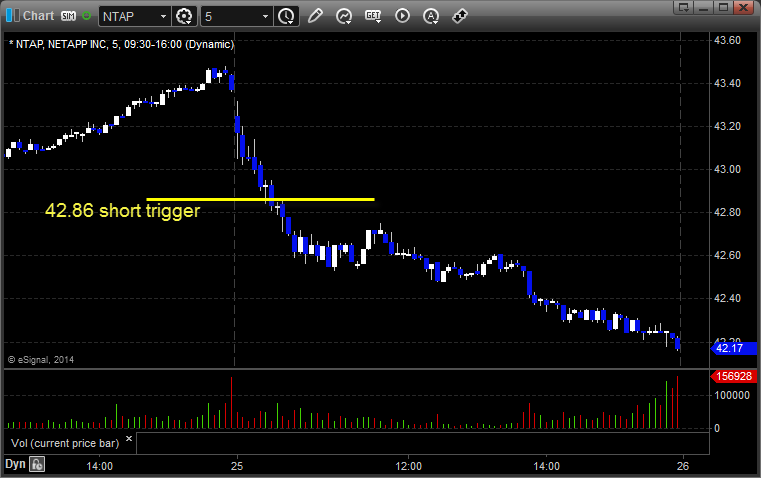Select the yellow short trigger line
This screenshot has width=761, height=478.
point(260,199)
